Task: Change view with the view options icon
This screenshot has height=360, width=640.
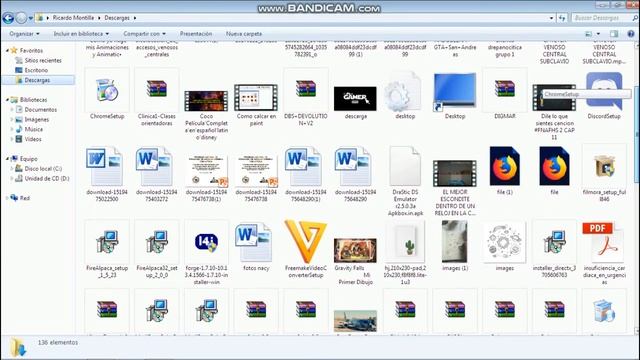Action: pos(589,34)
